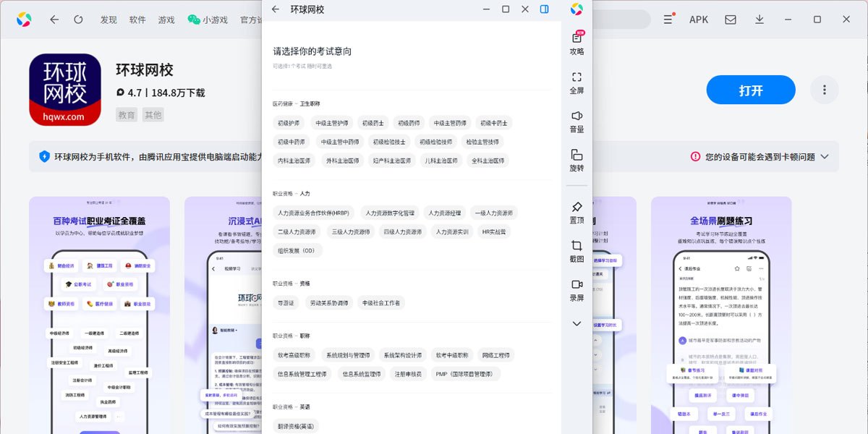Image resolution: width=868 pixels, height=434 pixels.
Task: Enter fullscreen with the 全屏 icon
Action: click(x=576, y=82)
